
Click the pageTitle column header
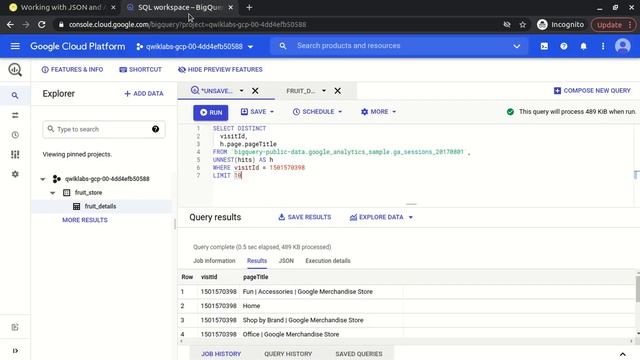[256, 277]
